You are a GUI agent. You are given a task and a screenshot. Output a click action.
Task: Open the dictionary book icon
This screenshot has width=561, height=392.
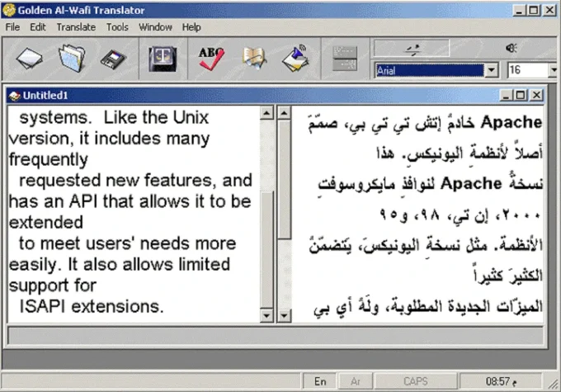point(254,58)
